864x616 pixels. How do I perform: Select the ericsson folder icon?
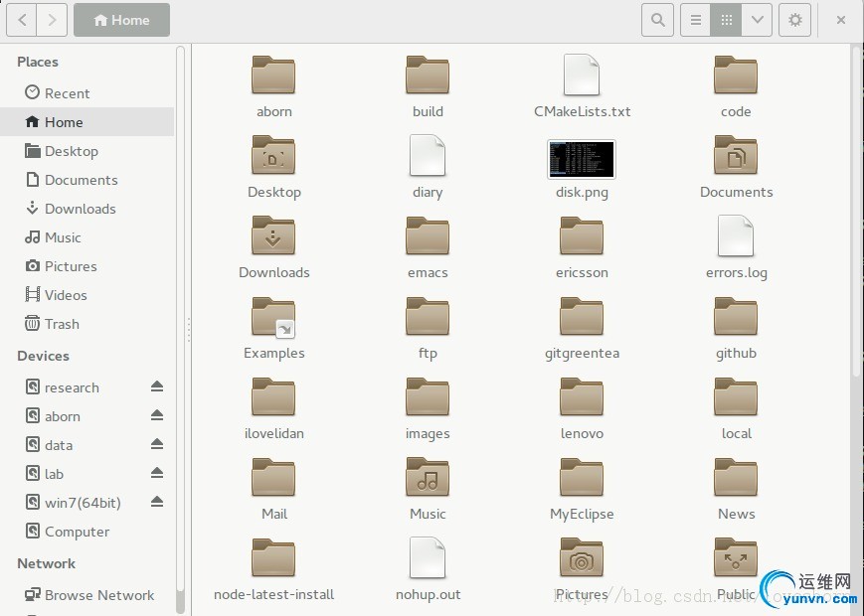pyautogui.click(x=582, y=235)
